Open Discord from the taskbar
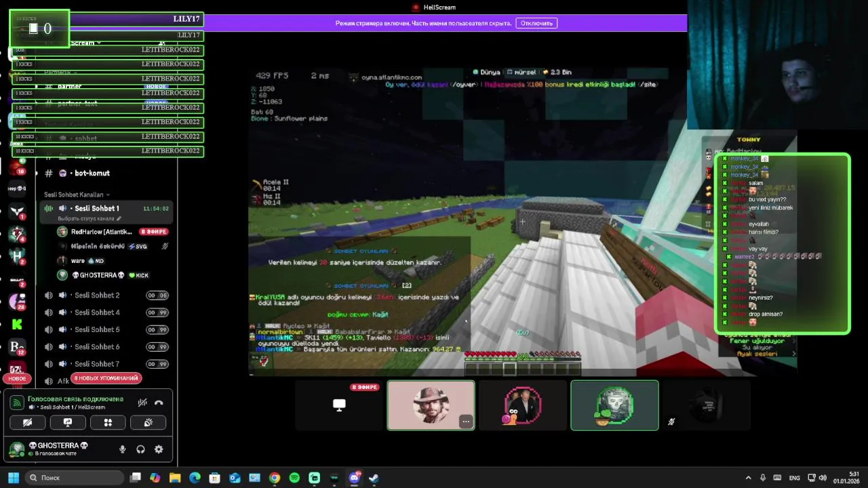 [x=354, y=478]
